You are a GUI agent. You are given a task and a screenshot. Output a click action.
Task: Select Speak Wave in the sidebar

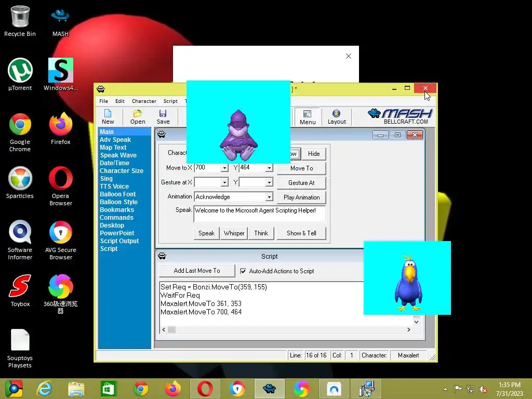click(x=125, y=155)
